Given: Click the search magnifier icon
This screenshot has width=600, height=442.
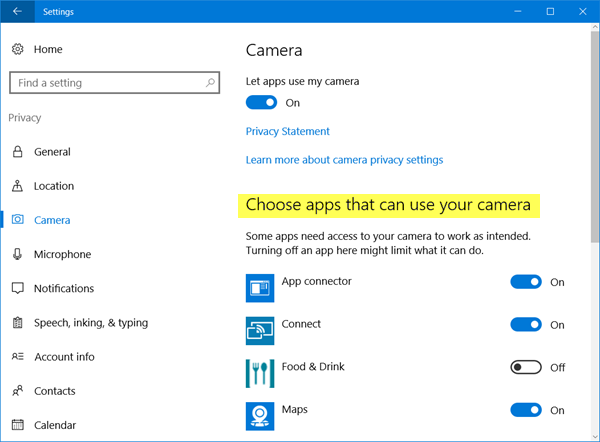Looking at the screenshot, I should (x=212, y=83).
